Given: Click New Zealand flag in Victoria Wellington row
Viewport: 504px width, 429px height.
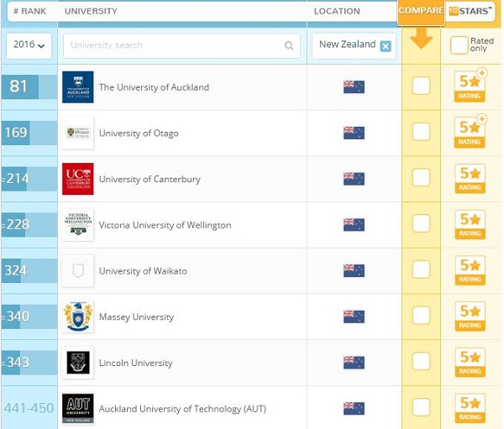Looking at the screenshot, I should pos(354,225).
